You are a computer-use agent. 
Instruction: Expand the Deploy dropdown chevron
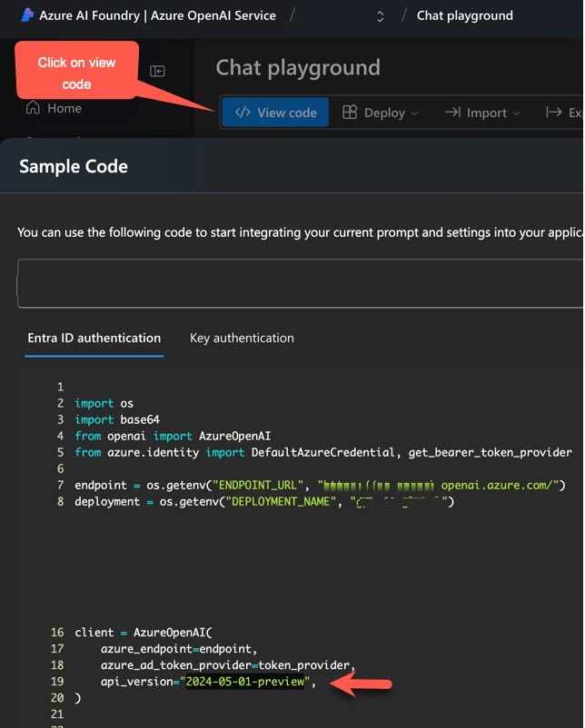coord(414,113)
